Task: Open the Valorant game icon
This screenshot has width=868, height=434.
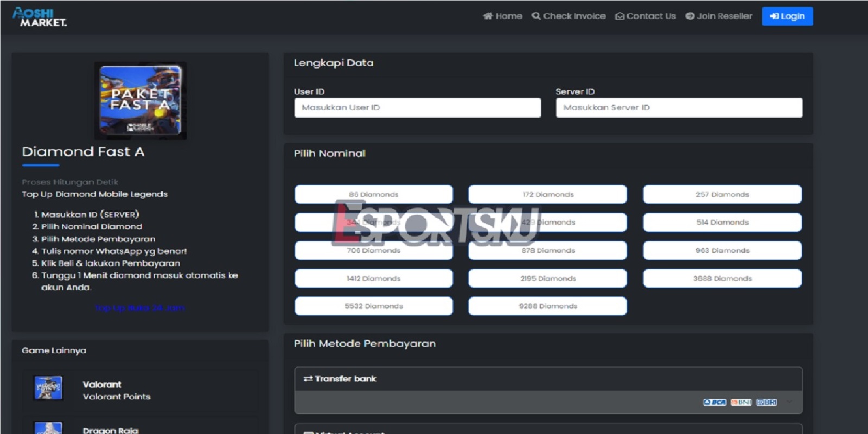Action: click(48, 388)
